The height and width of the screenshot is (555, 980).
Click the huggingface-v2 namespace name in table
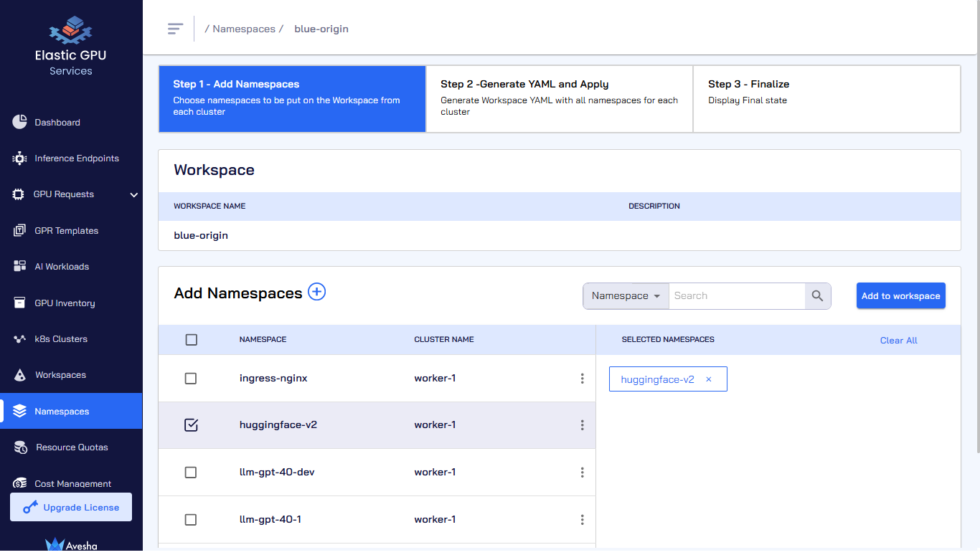click(278, 425)
